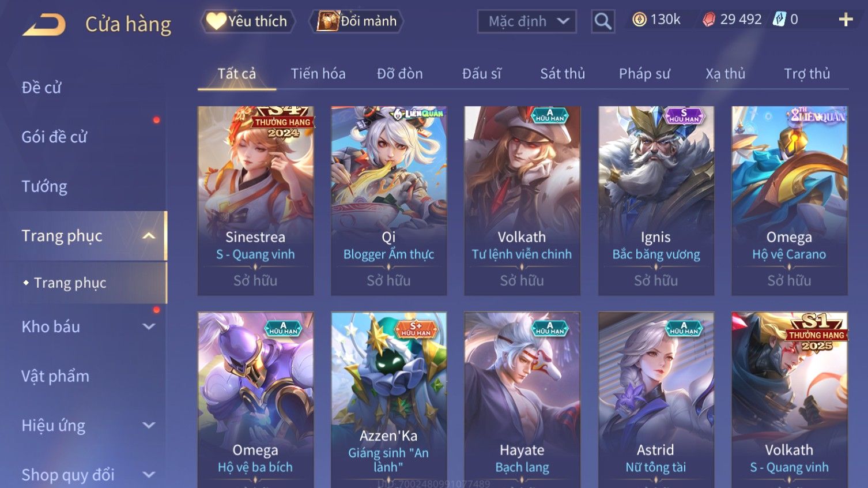868x488 pixels.
Task: Click the golden back arrow icon
Action: 44,25
